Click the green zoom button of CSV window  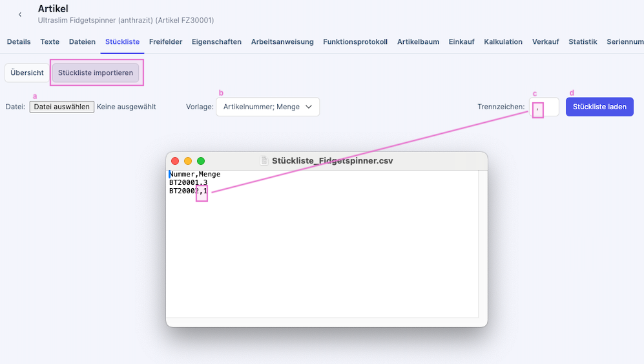pos(201,161)
